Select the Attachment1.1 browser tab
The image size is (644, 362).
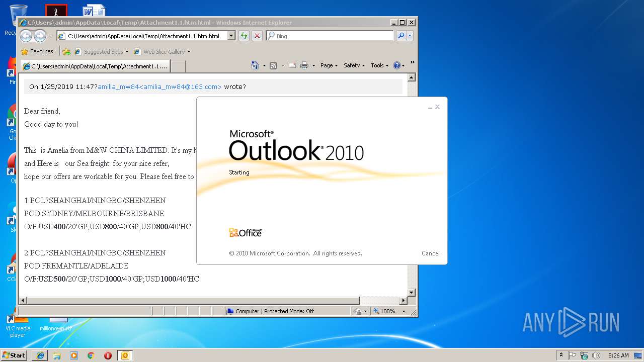tap(95, 66)
